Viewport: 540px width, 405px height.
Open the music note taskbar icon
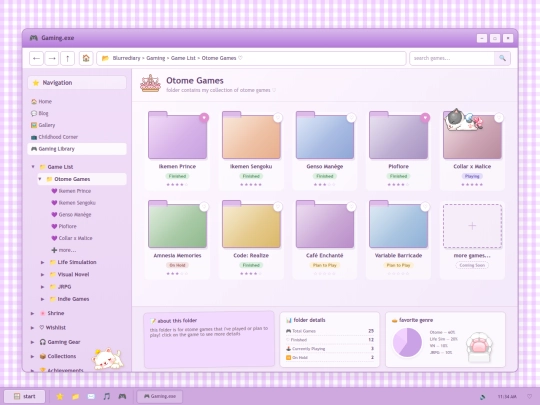(x=107, y=396)
